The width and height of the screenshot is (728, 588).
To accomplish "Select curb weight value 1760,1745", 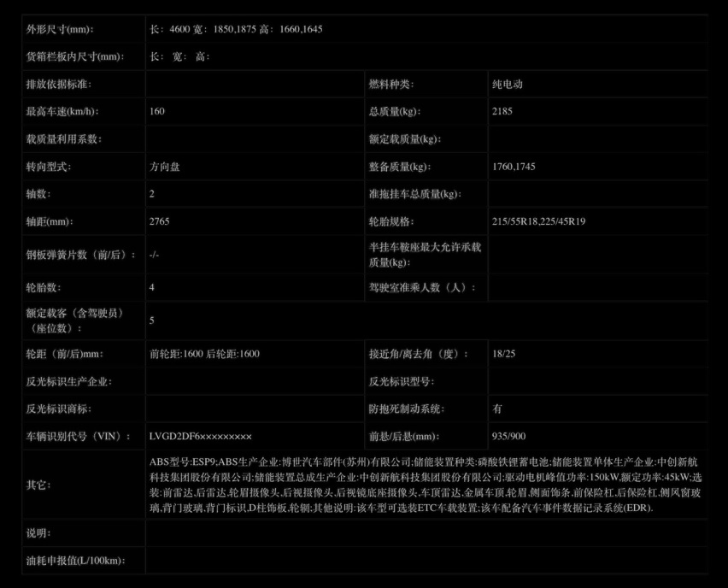I will click(514, 167).
